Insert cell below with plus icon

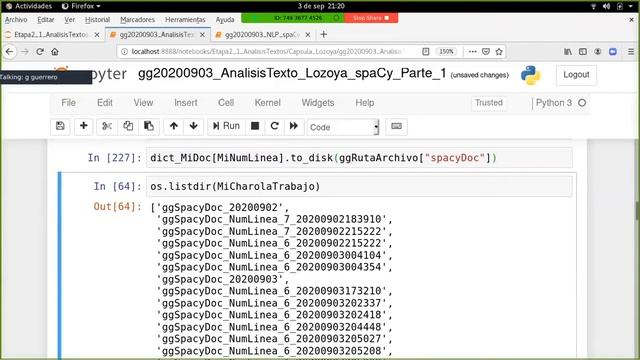tap(83, 126)
